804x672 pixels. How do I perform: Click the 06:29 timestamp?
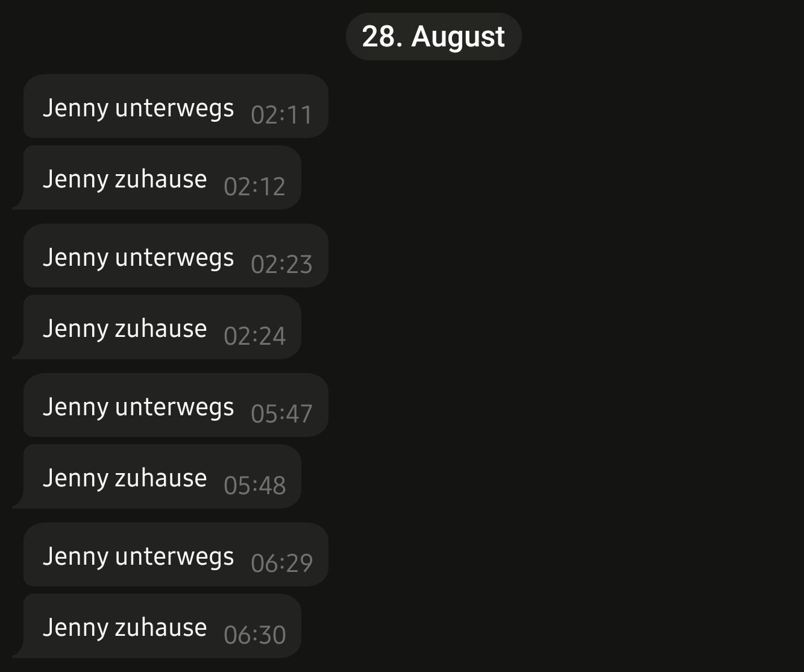point(281,563)
